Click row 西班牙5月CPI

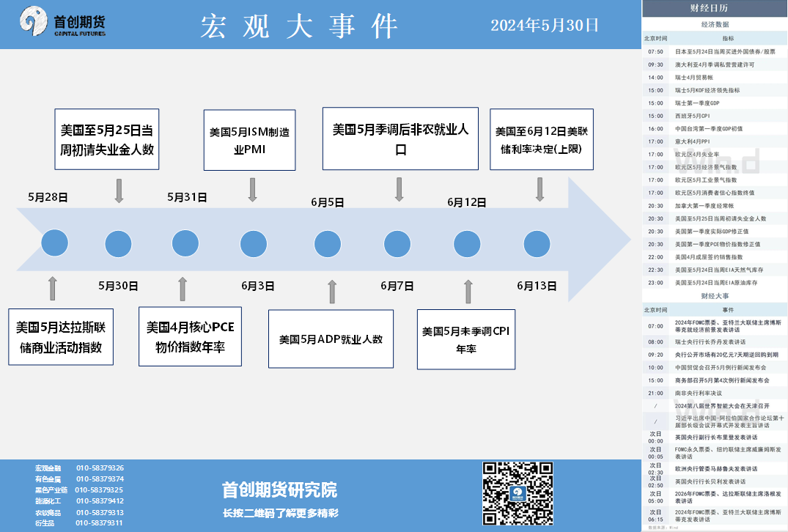715,116
